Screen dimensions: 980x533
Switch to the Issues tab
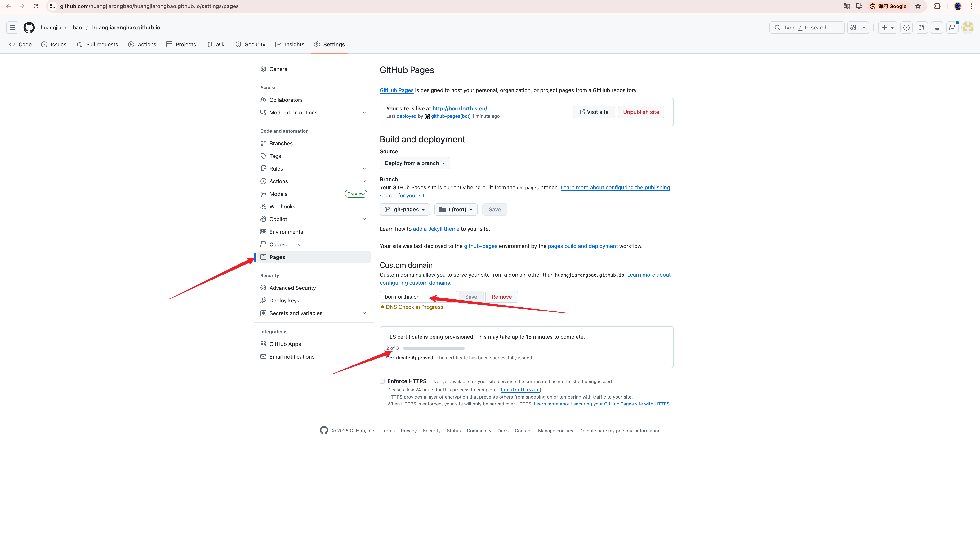tap(54, 44)
